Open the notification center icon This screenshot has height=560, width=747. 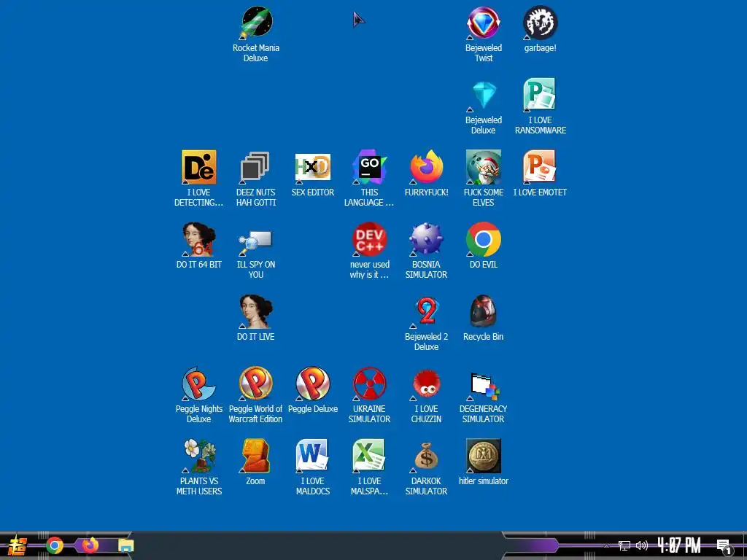[724, 546]
